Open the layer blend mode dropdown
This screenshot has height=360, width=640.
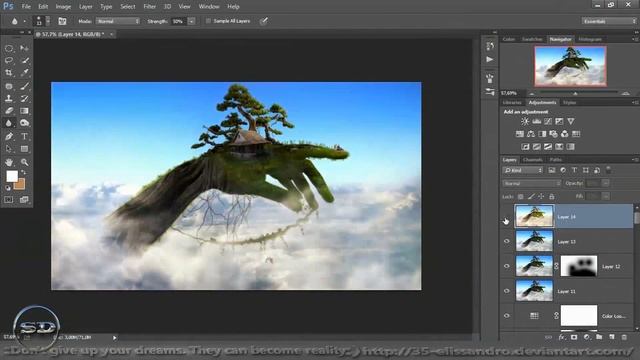tap(532, 184)
